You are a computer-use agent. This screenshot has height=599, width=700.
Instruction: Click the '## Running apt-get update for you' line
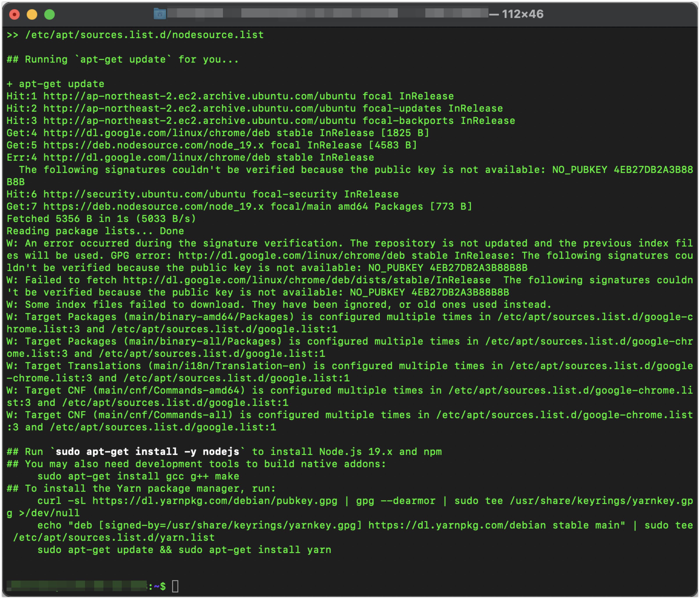click(123, 59)
